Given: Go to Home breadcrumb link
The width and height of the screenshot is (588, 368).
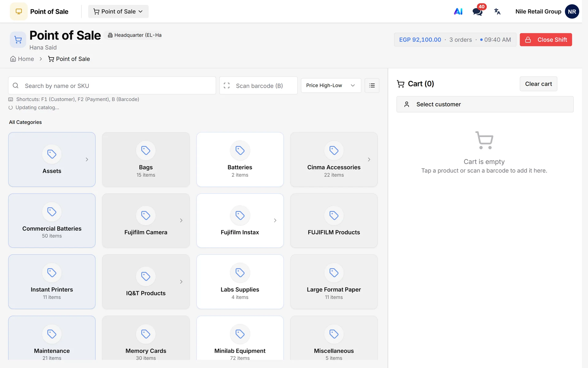Looking at the screenshot, I should [x=22, y=59].
